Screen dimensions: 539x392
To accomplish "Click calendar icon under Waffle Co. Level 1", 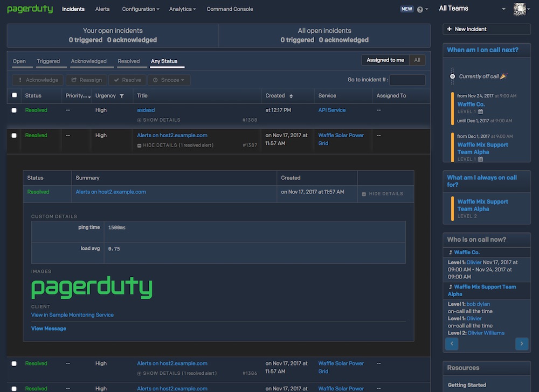I will pyautogui.click(x=481, y=111).
